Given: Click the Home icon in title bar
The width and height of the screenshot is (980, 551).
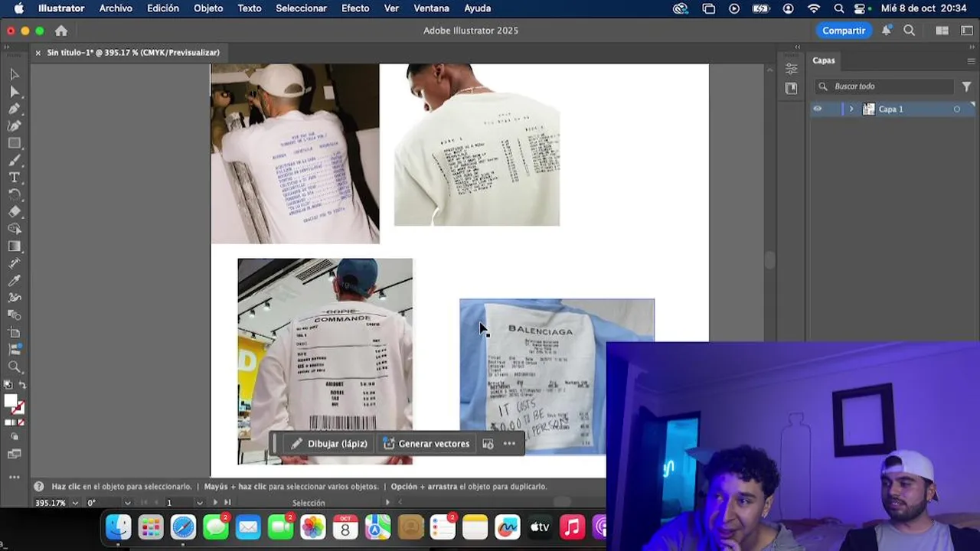Looking at the screenshot, I should click(x=61, y=31).
